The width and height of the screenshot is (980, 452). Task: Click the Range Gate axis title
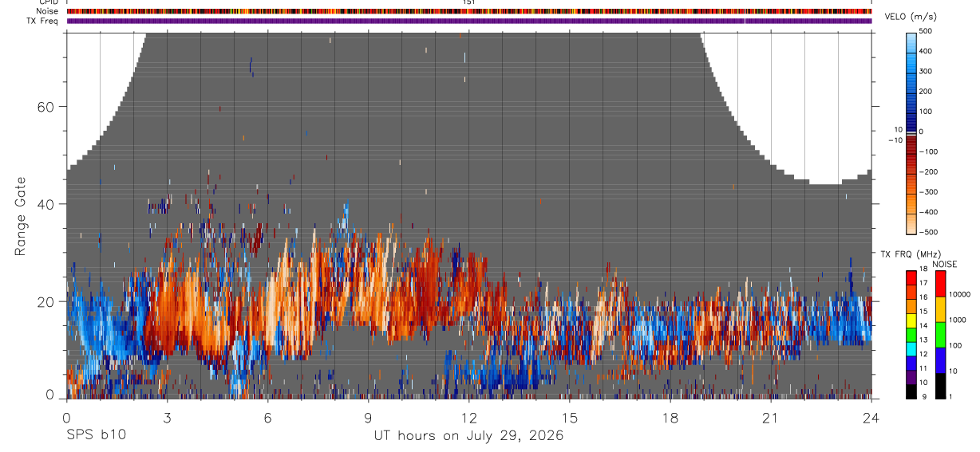20,217
